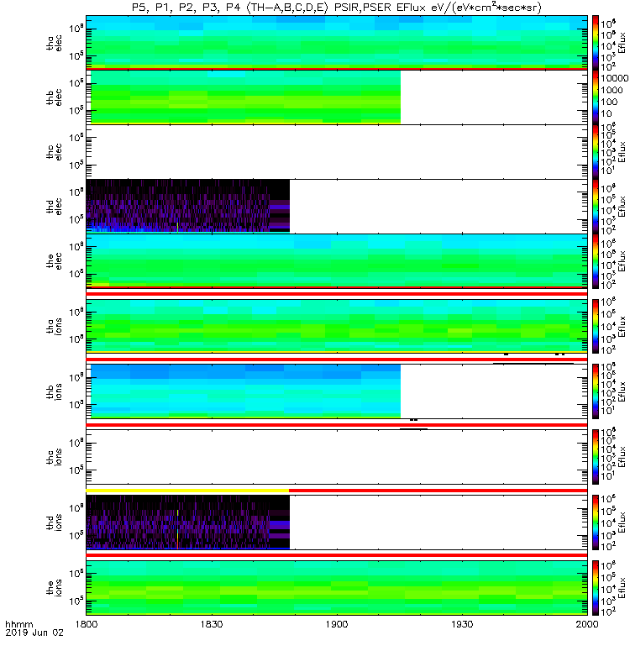
Task: Click the 1830 time axis label
Action: click(x=212, y=624)
